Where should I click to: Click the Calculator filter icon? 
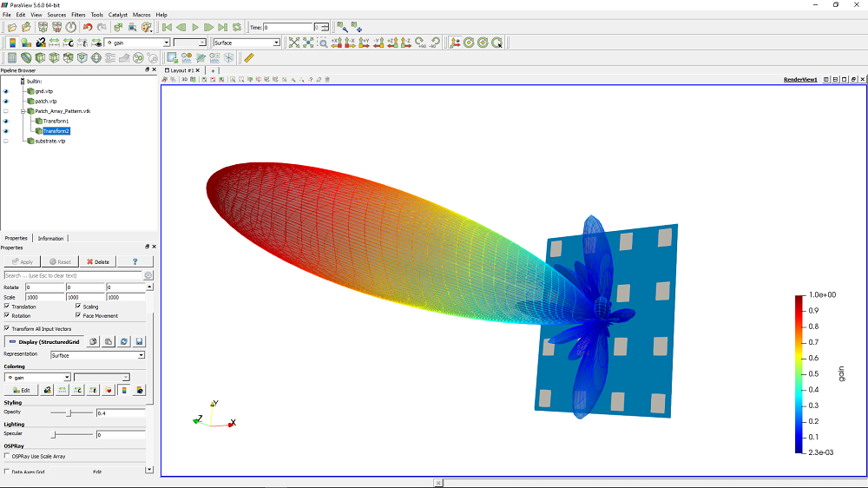coord(12,58)
